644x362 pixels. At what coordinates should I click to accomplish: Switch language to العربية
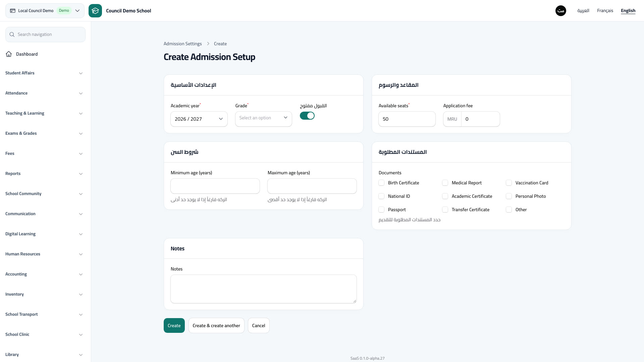pyautogui.click(x=583, y=11)
